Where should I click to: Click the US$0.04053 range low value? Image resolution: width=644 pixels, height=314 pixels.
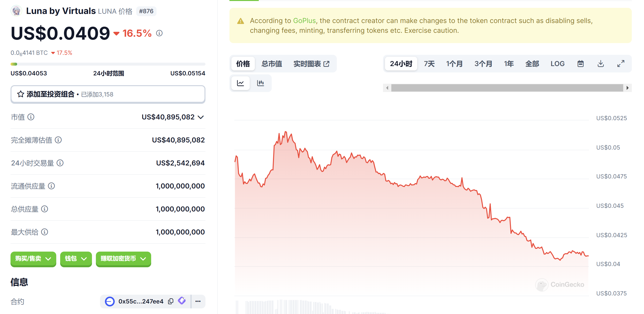[29, 73]
